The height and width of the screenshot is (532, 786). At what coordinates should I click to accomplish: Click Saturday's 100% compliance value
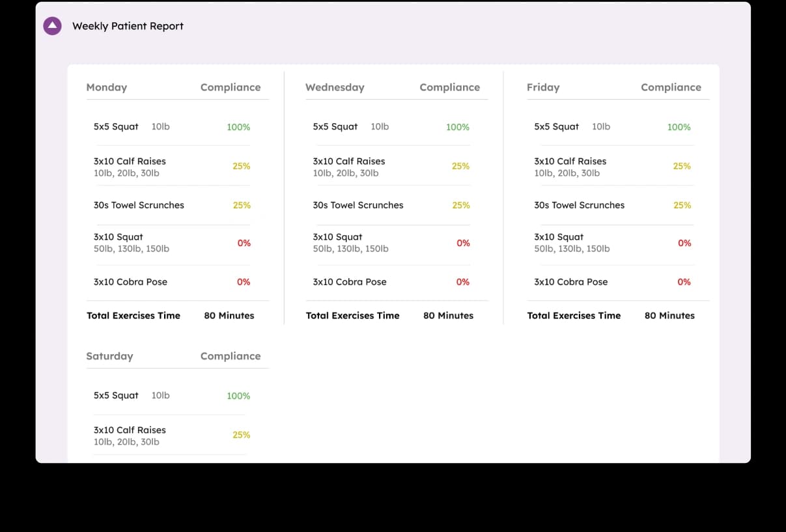click(238, 396)
